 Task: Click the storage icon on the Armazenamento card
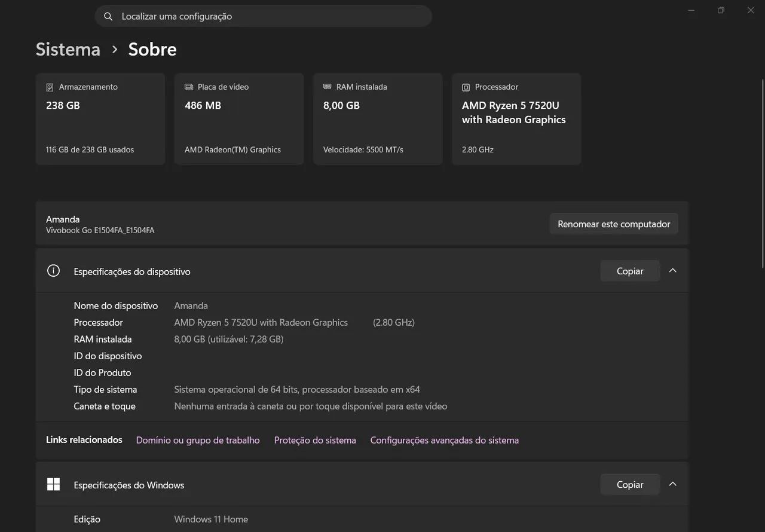[50, 87]
